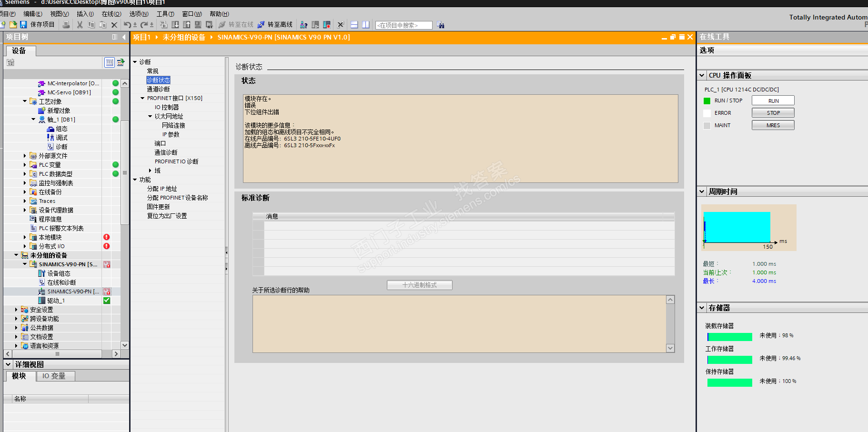This screenshot has height=432, width=868.
Task: Collapse the 存储器 panel
Action: 702,308
